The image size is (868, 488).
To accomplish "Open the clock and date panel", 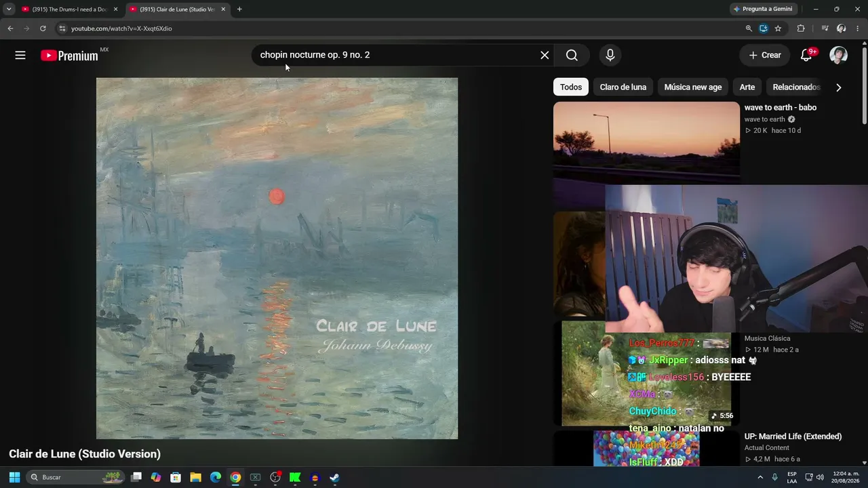I will (846, 477).
